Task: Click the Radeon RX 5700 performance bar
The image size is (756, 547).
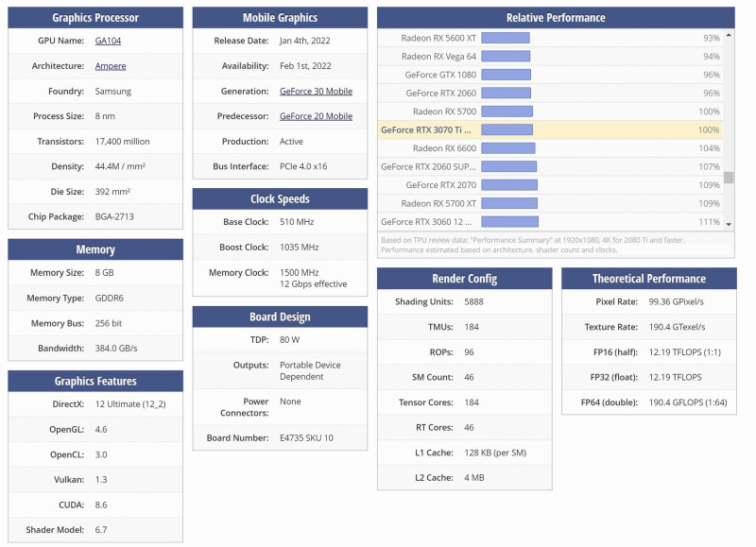Action: [x=507, y=111]
